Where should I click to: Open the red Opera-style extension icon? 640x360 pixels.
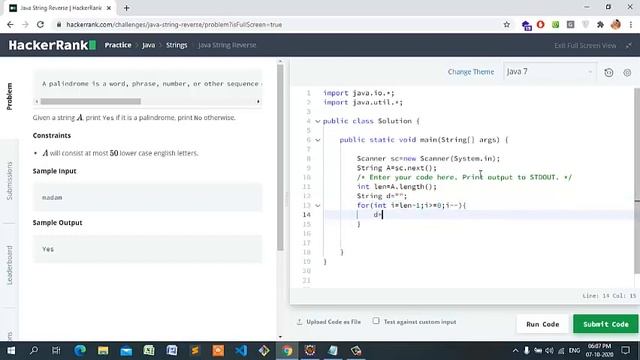tap(540, 24)
